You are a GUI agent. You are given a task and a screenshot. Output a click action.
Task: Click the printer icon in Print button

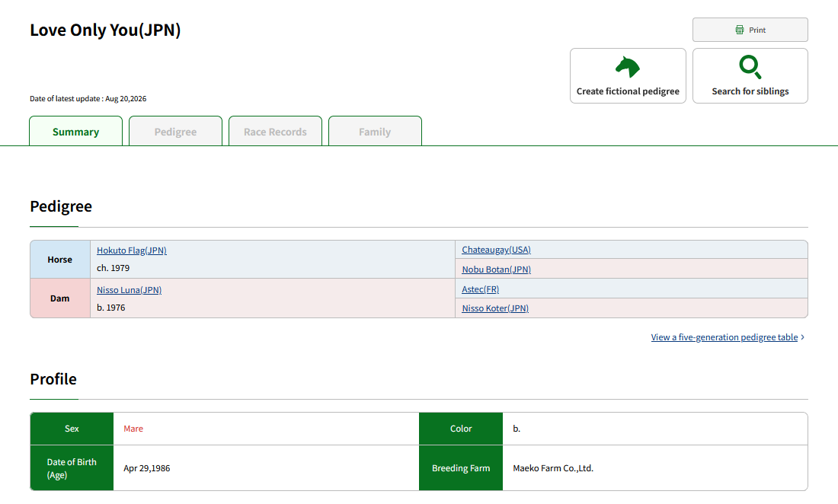tap(740, 30)
